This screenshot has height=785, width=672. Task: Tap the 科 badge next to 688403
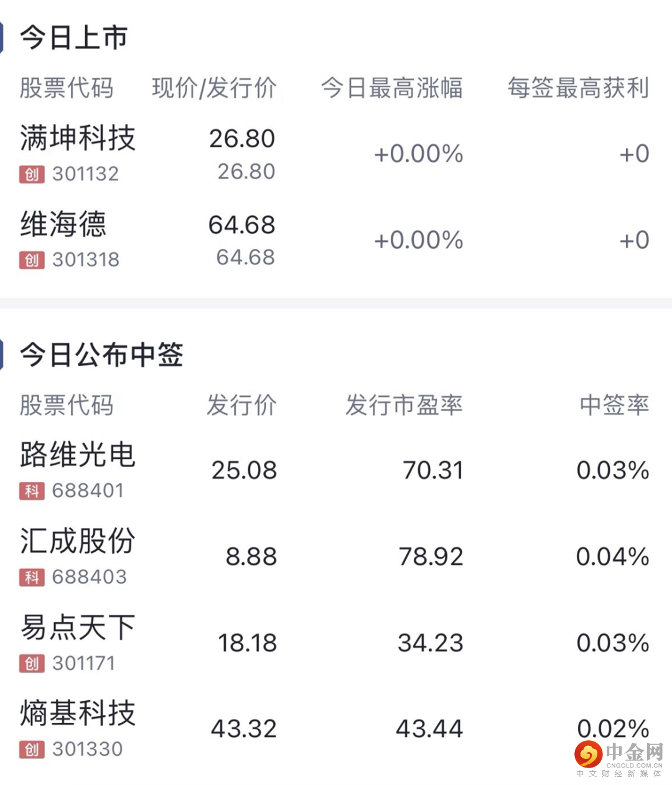click(32, 577)
